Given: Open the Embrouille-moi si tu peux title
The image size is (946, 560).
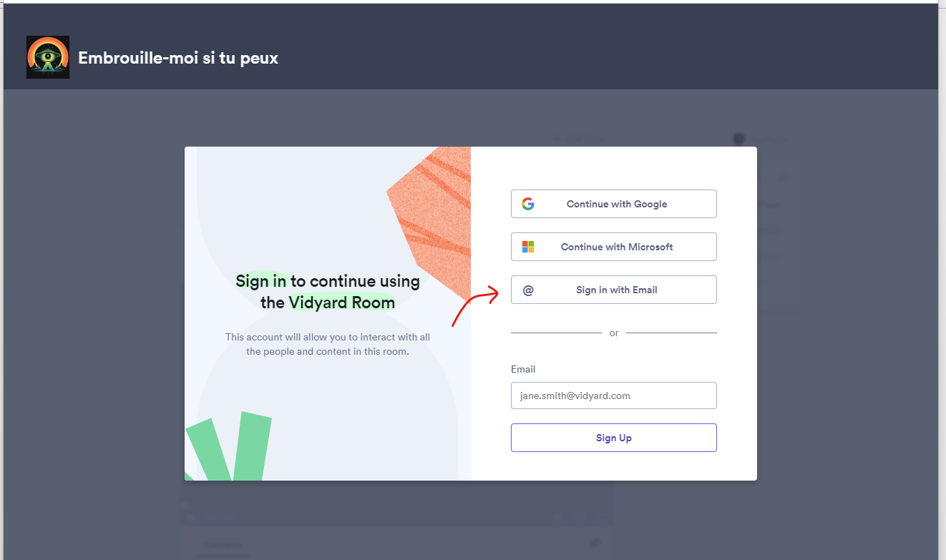Looking at the screenshot, I should (x=178, y=58).
